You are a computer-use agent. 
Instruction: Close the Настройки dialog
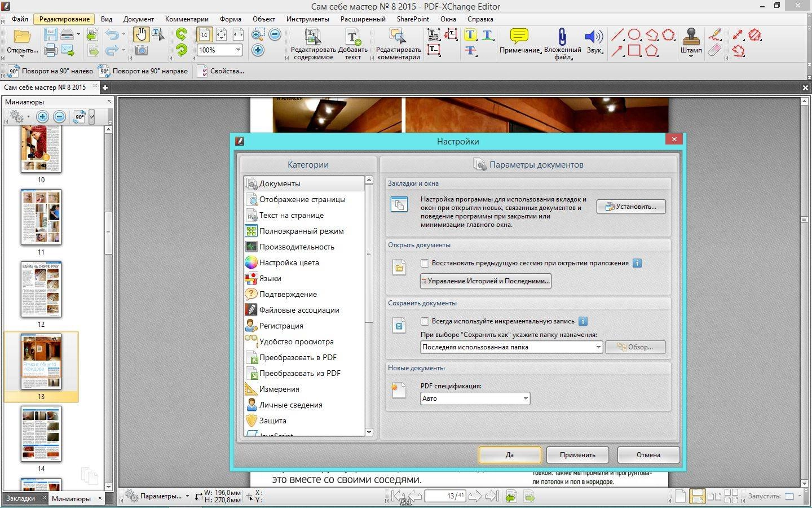pos(674,139)
